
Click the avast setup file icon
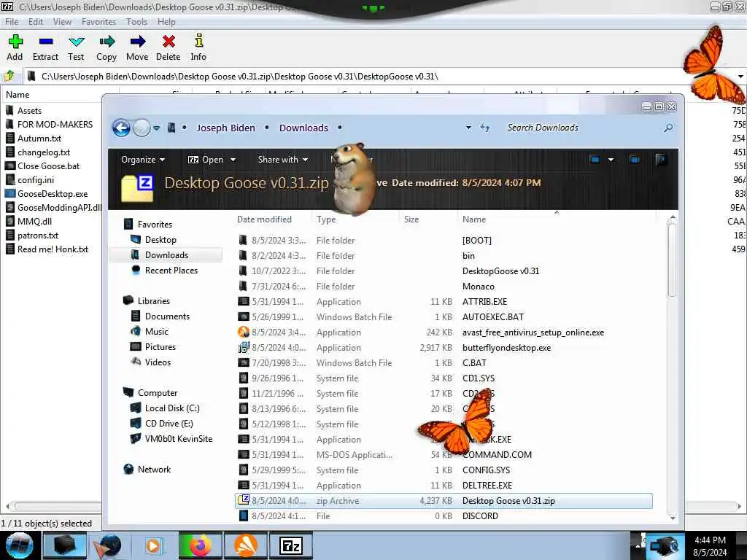244,332
